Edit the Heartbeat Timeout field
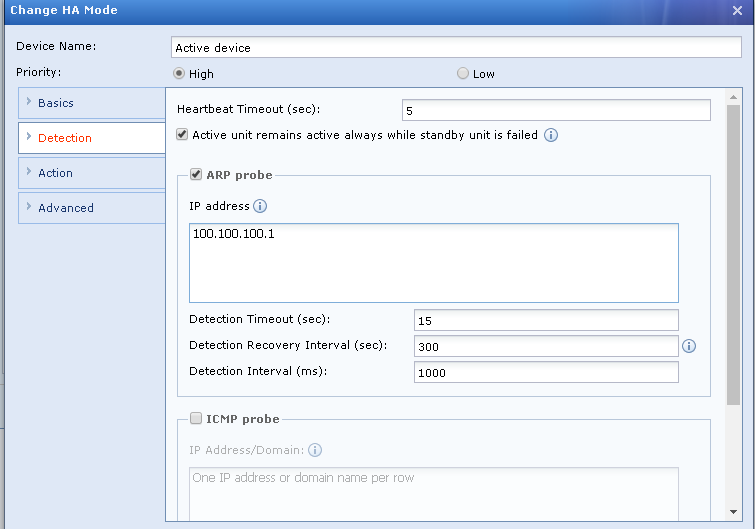The image size is (755, 529). [x=556, y=110]
